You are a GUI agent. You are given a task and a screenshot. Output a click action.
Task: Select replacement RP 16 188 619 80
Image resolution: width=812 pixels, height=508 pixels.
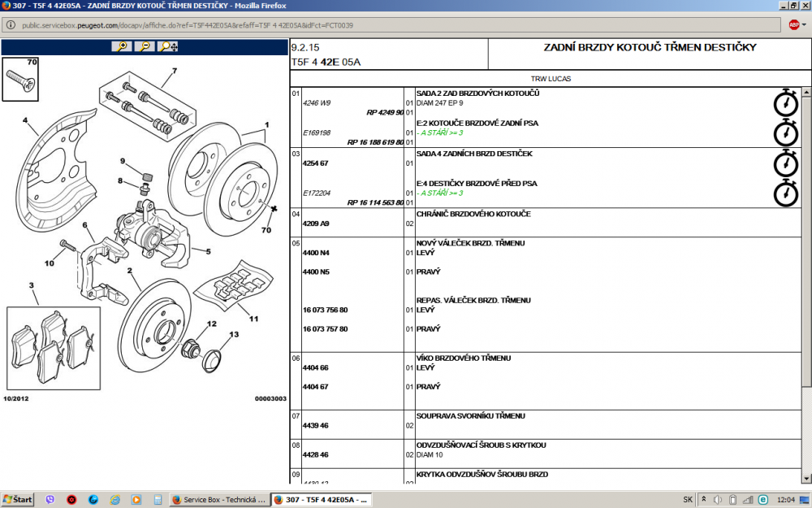(x=375, y=142)
